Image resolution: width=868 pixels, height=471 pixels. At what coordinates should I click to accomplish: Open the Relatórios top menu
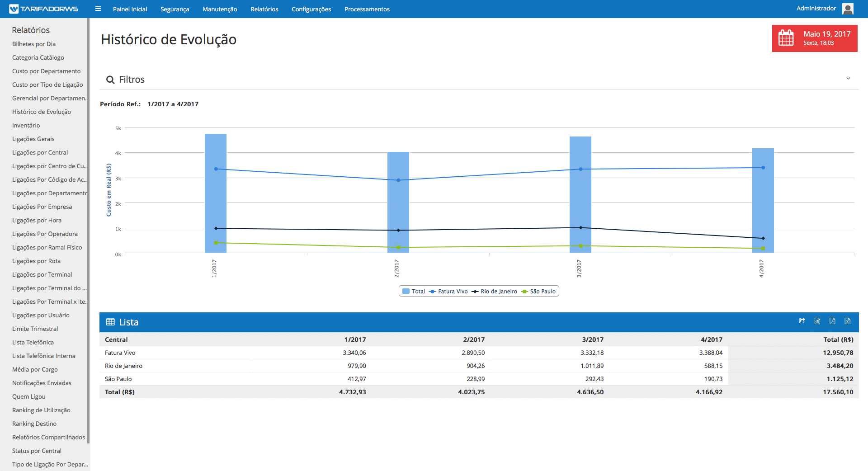point(264,9)
